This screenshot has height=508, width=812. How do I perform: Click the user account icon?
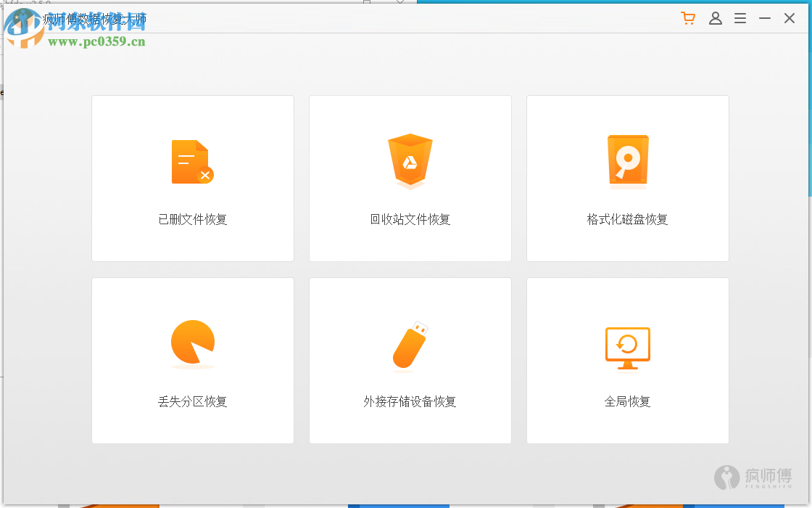(716, 18)
